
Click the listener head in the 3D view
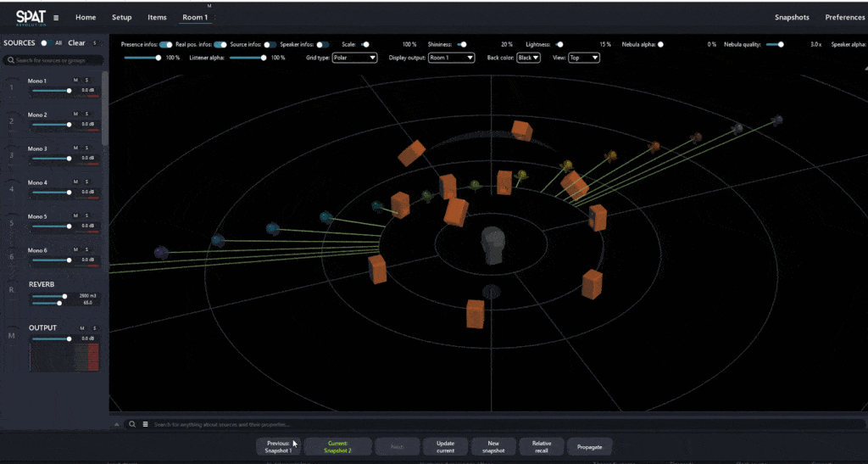point(492,243)
